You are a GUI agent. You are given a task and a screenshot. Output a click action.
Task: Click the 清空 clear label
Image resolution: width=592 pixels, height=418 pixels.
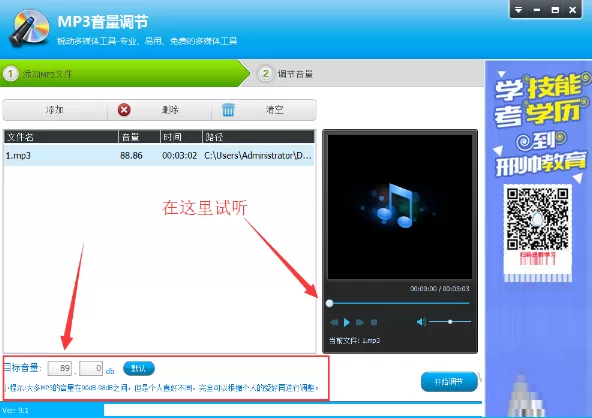(x=274, y=110)
